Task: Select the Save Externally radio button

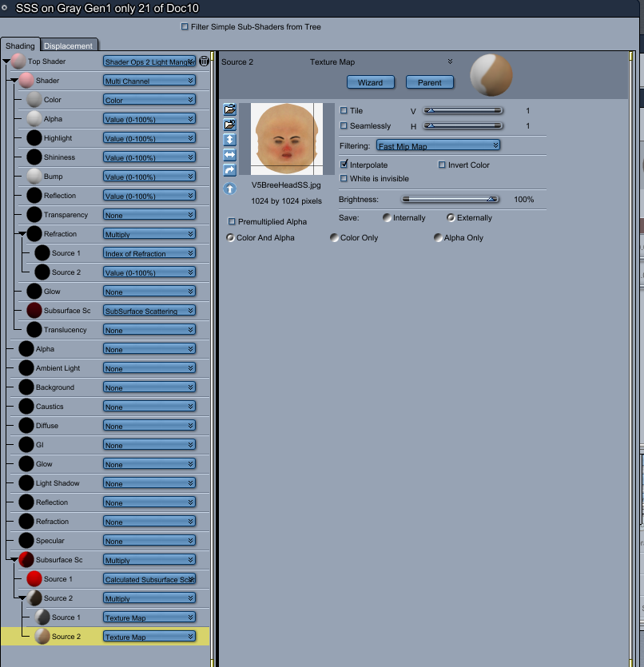Action: [451, 218]
